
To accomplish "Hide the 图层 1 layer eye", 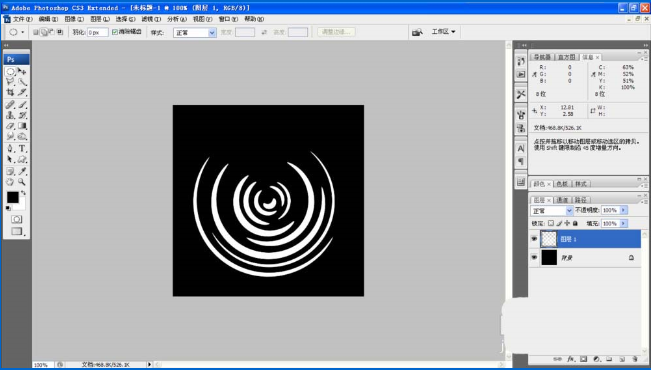I will coord(534,239).
